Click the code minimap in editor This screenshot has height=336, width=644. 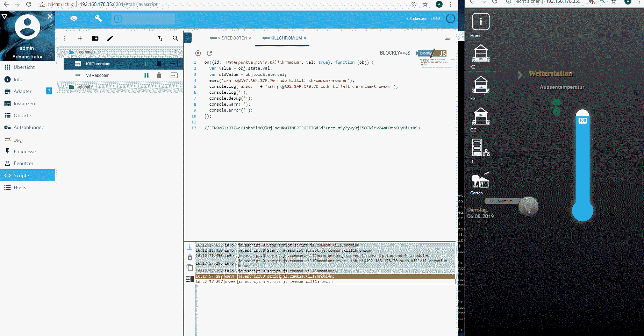(435, 63)
